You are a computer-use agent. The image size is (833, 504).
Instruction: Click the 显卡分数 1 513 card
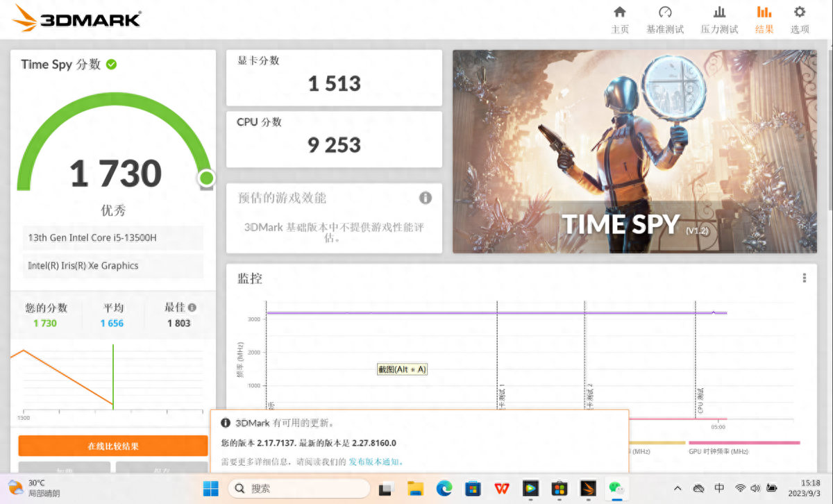tap(334, 77)
